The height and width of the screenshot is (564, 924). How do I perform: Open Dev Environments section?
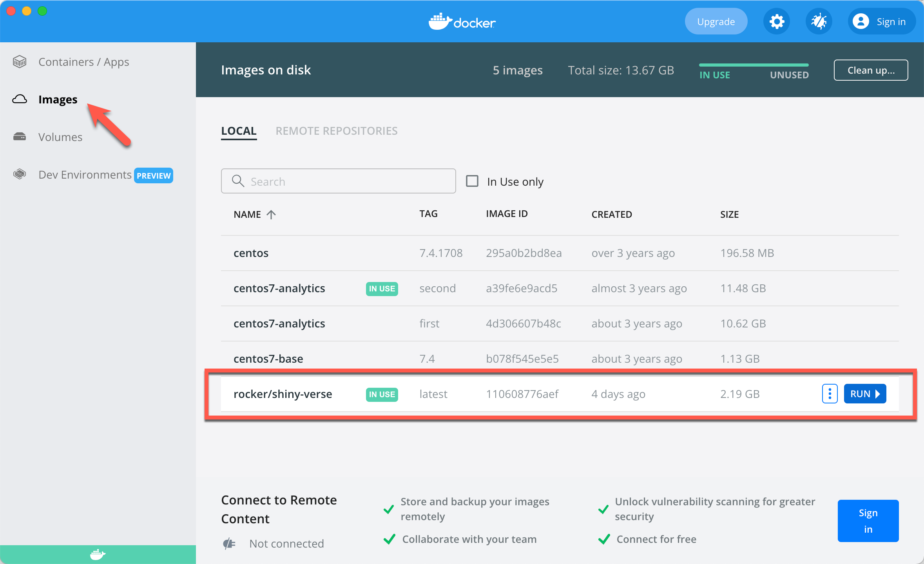coord(85,175)
